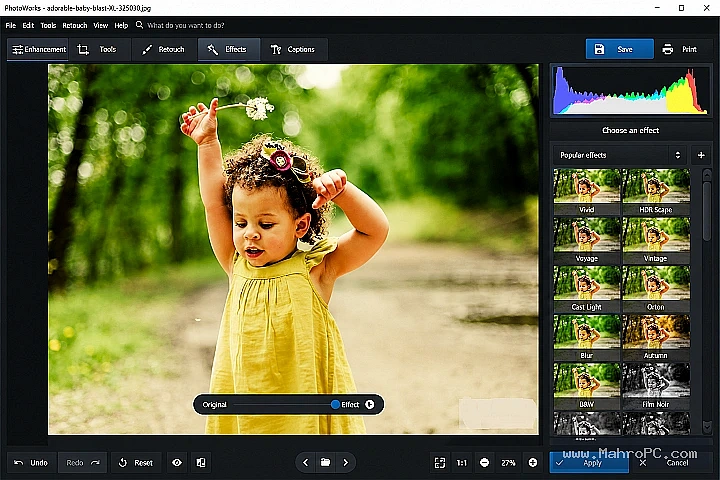Image resolution: width=720 pixels, height=480 pixels.
Task: Zoom in with the plus icon
Action: tap(533, 463)
